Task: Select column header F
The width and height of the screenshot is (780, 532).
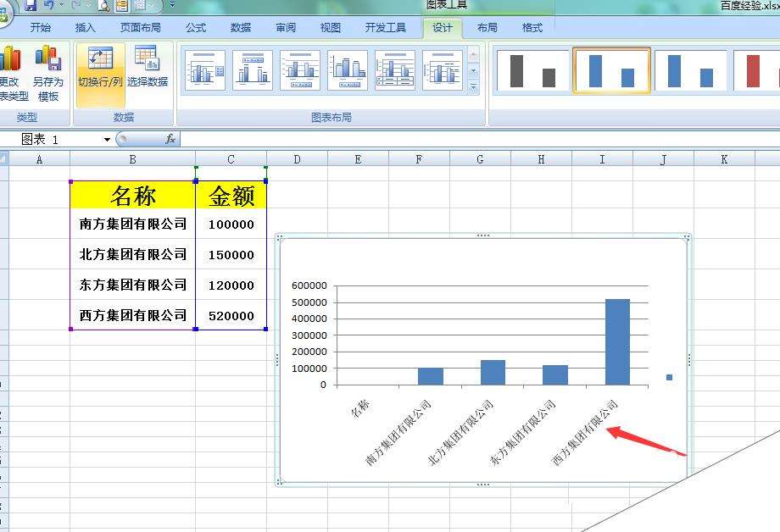Action: pyautogui.click(x=419, y=159)
